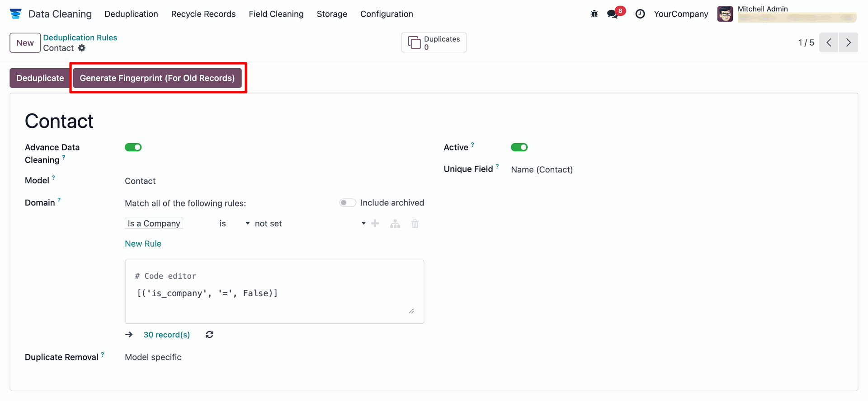The width and height of the screenshot is (868, 401).
Task: Click the New Rule link
Action: point(143,244)
